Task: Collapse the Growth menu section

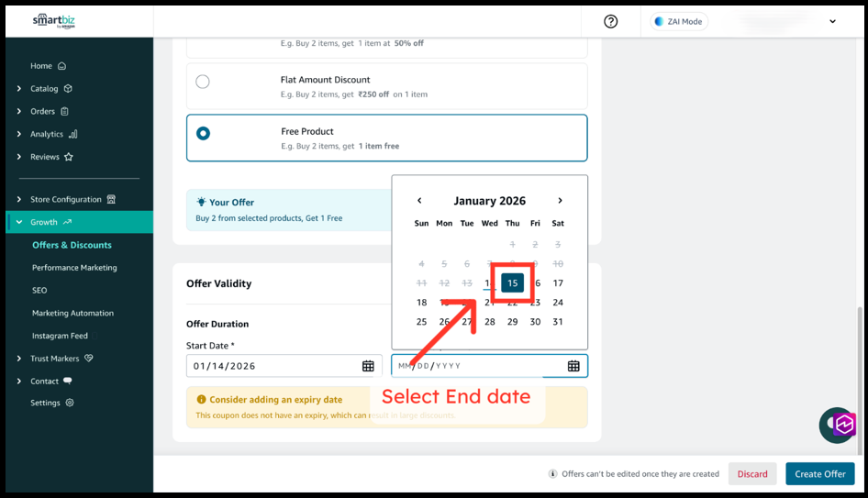Action: coord(19,222)
